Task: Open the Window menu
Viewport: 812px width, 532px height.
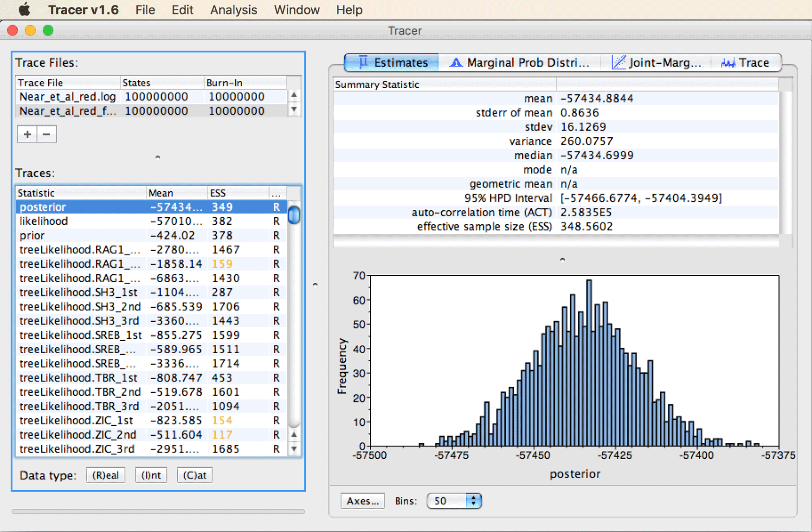Action: 297,10
